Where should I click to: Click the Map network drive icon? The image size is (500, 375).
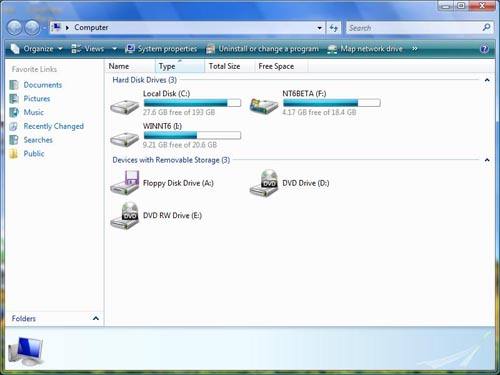pos(332,49)
